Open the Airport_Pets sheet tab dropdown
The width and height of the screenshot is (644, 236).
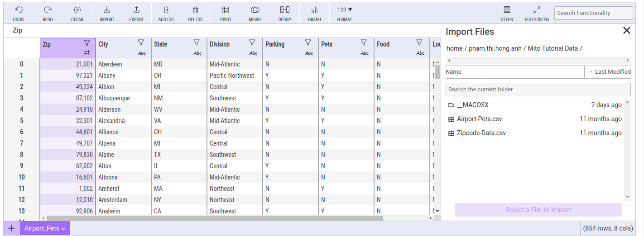point(63,229)
